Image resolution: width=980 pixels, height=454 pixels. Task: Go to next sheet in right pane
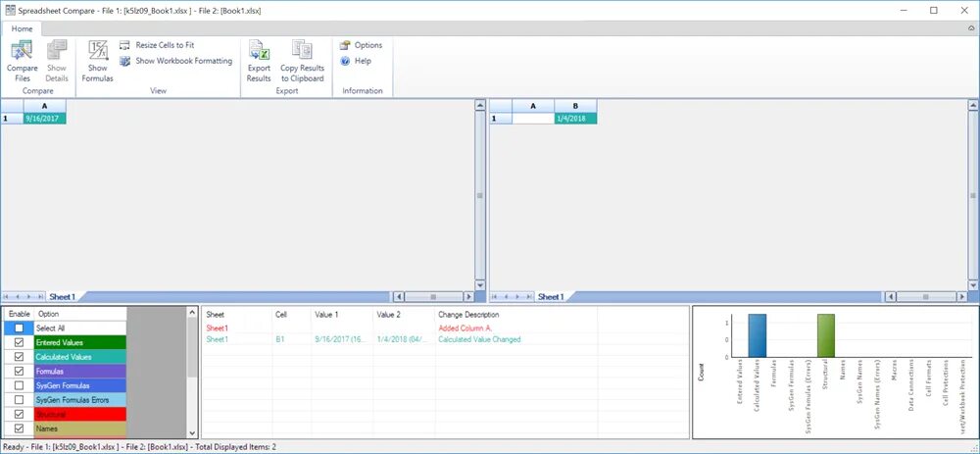click(x=518, y=297)
